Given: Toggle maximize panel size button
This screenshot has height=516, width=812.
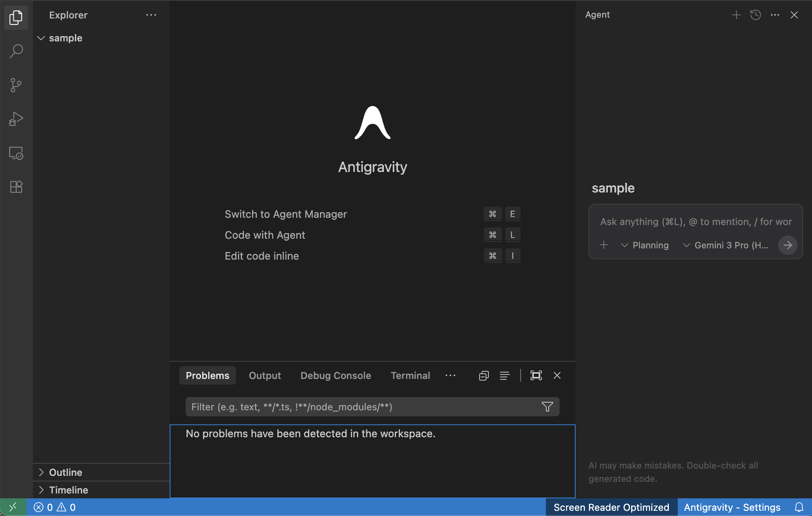Looking at the screenshot, I should point(536,375).
